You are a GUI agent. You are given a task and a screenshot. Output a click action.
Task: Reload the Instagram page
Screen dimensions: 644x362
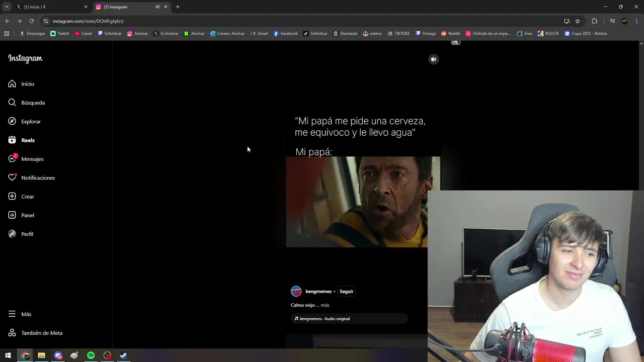pyautogui.click(x=31, y=21)
